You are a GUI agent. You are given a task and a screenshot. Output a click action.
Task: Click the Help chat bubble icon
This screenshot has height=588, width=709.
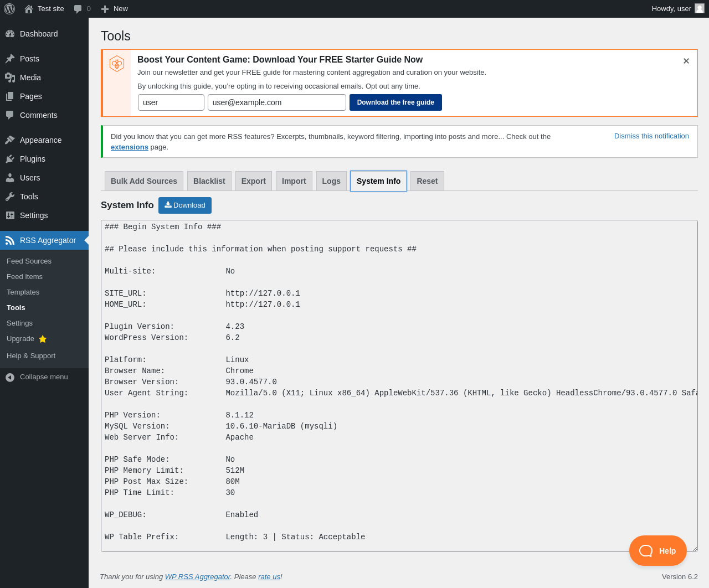(x=646, y=551)
